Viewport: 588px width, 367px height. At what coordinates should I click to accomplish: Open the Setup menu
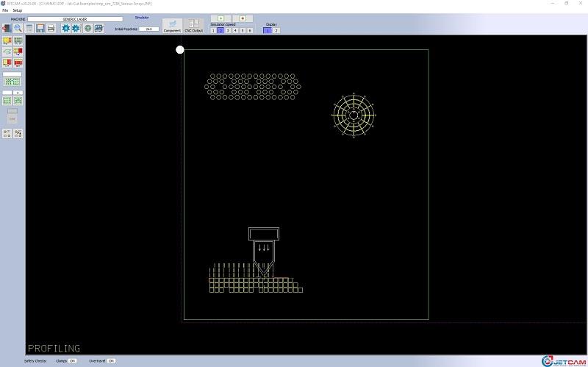pos(18,10)
